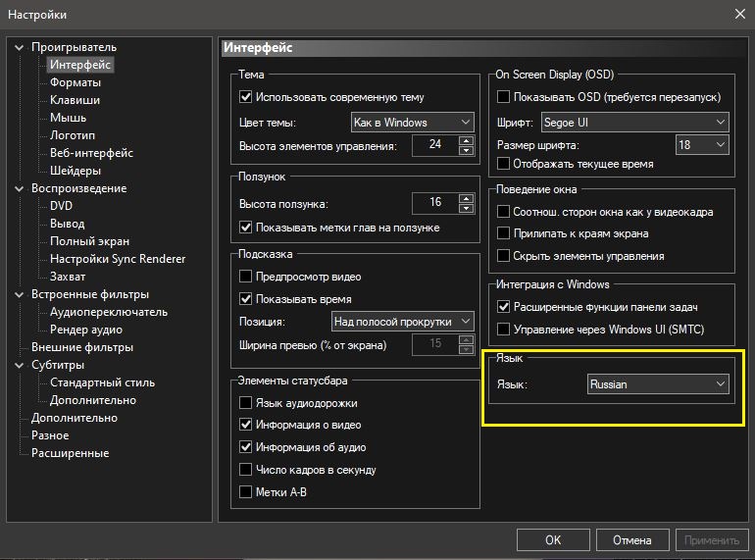Viewport: 755px width, 560px height.
Task: Click 'Высота ползунка' field showing 16
Action: (x=435, y=203)
